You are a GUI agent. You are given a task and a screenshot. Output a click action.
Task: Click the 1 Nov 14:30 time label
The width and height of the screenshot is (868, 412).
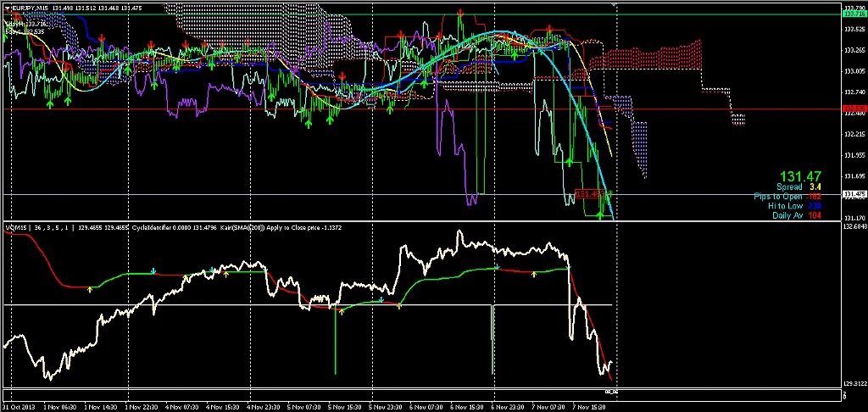pos(100,406)
